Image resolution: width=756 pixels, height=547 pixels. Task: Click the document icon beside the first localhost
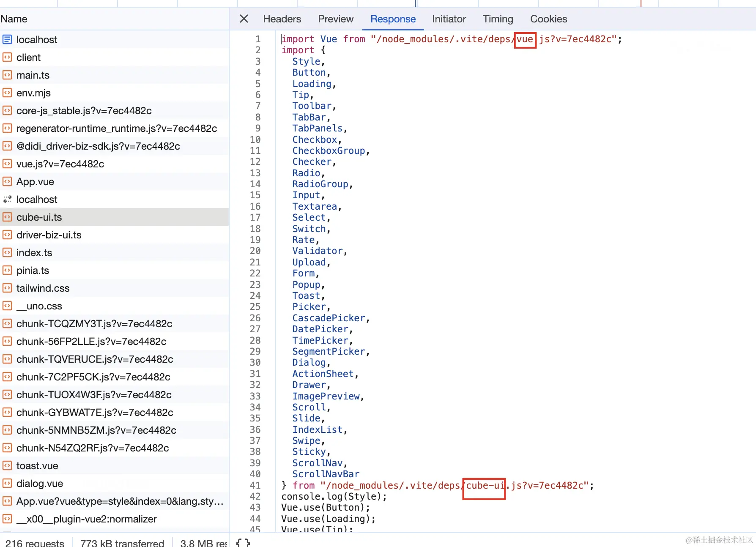7,40
